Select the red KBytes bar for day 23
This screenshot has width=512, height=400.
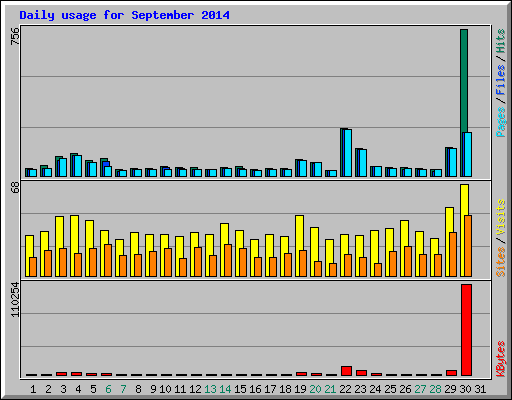[x=361, y=373]
